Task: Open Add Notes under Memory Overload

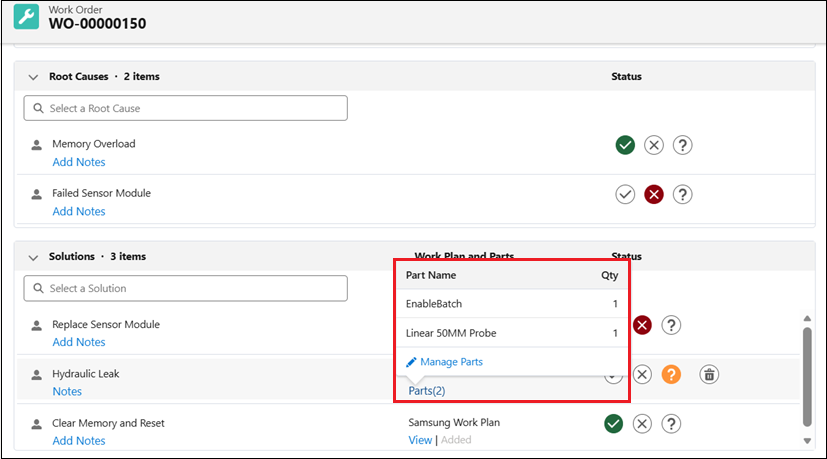Action: pos(79,162)
